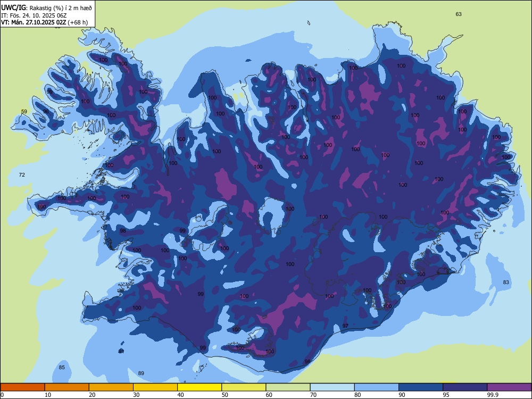Choose the dark blue 90–95 legend swatch
Screen dimensions: 532x399
pyautogui.click(x=421, y=387)
